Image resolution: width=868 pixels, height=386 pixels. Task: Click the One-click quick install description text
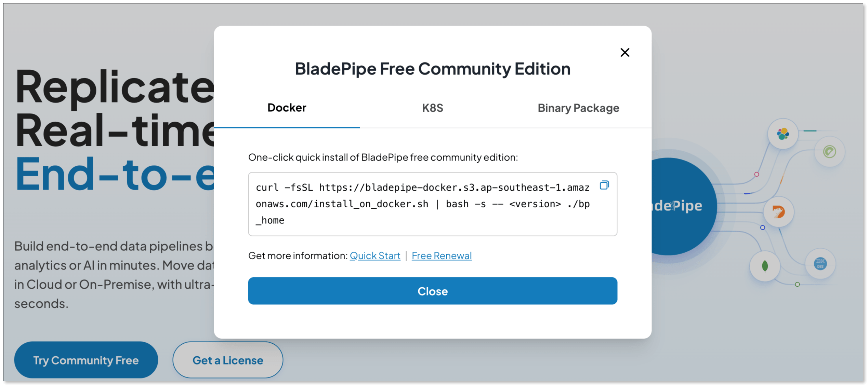[383, 157]
